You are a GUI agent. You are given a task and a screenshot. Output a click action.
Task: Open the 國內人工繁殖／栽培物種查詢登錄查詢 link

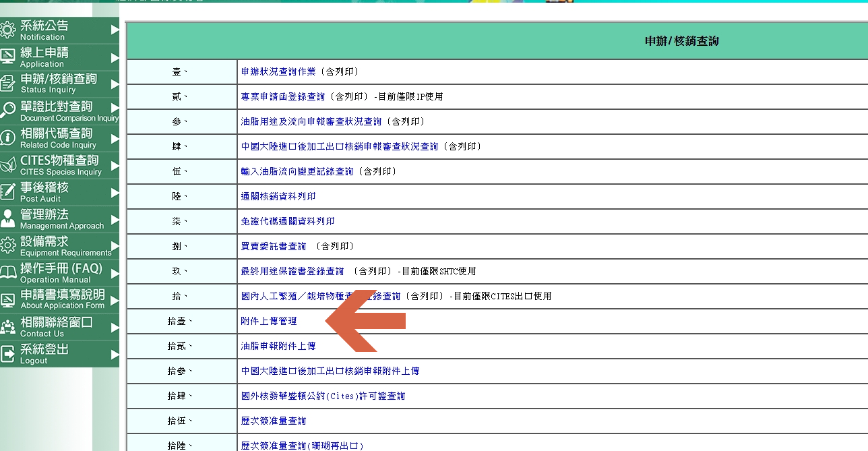321,296
